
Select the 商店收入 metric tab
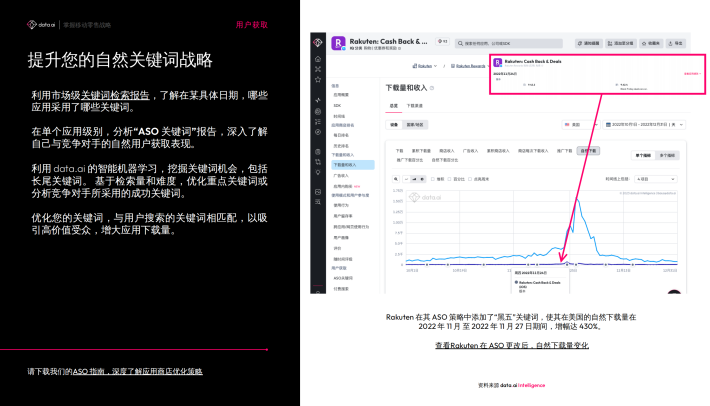point(446,151)
